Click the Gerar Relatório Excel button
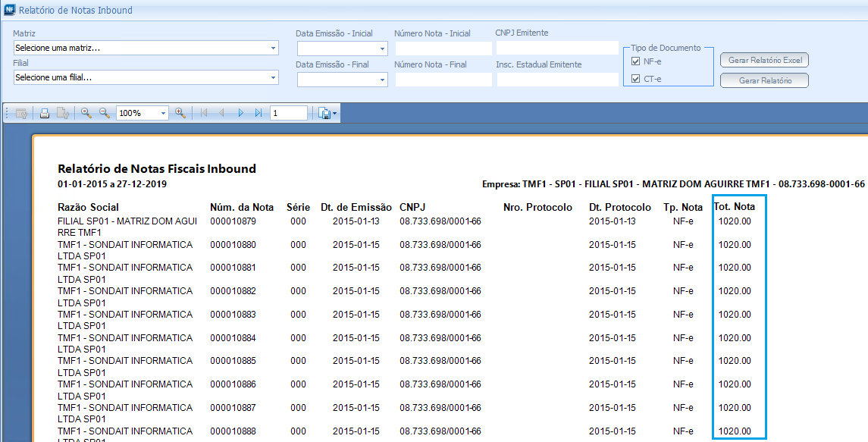This screenshot has width=868, height=442. (764, 60)
